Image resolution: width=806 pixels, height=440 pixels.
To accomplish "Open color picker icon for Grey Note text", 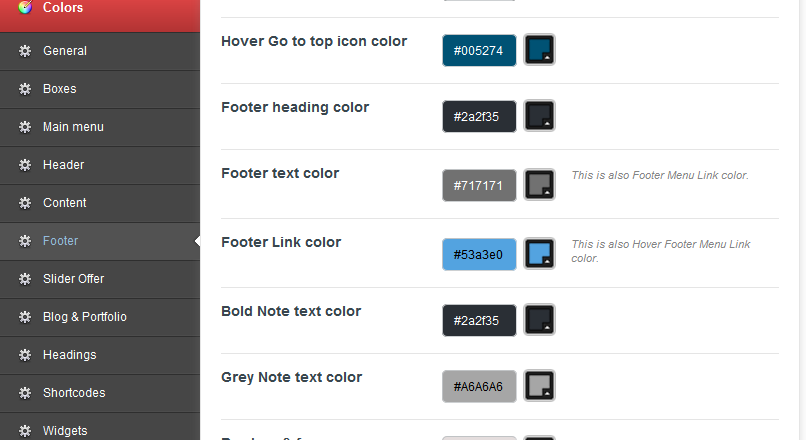I will point(539,386).
